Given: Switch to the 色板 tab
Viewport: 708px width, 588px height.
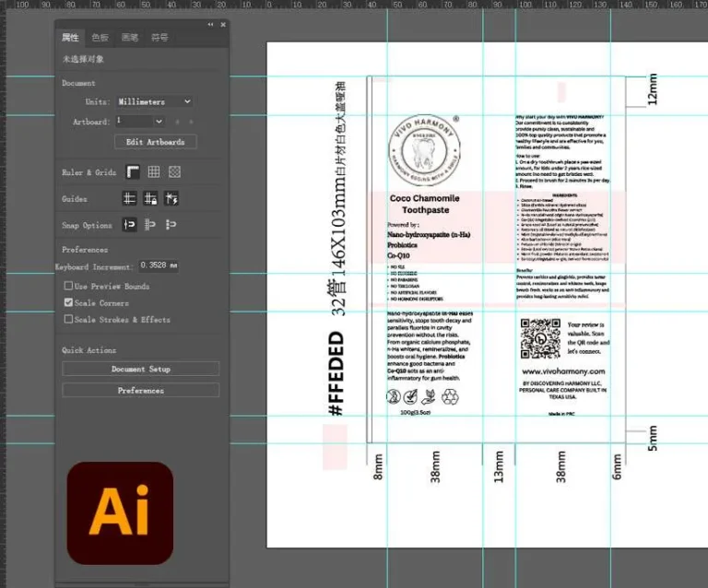Looking at the screenshot, I should (x=100, y=38).
